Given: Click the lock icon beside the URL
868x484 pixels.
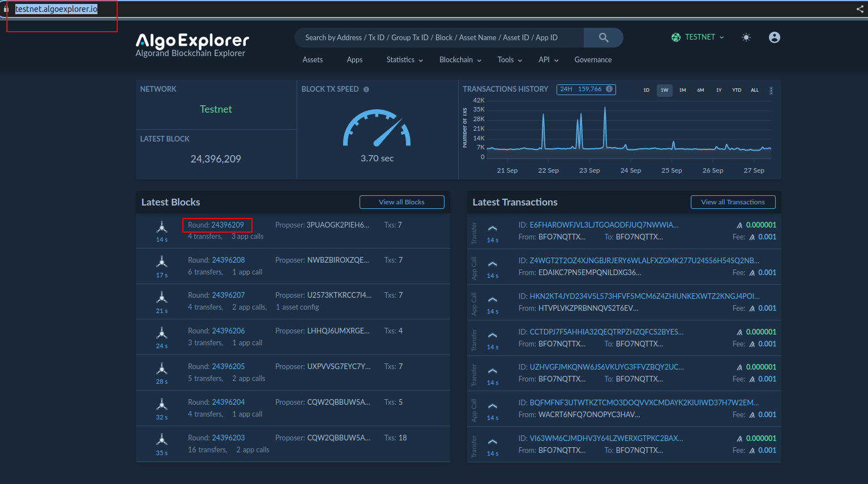Looking at the screenshot, I should tap(6, 9).
